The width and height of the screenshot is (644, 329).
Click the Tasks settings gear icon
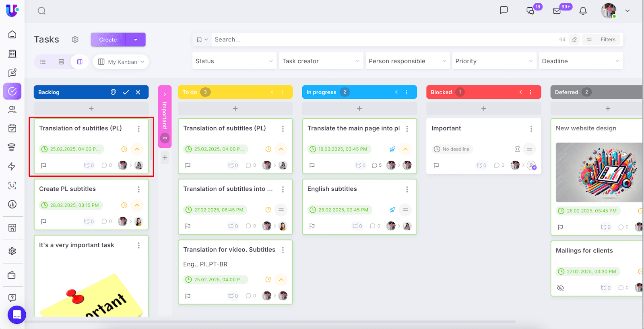tap(75, 39)
